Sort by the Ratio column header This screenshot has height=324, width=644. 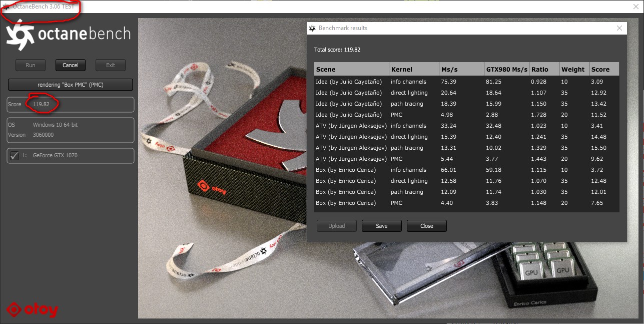(x=544, y=69)
